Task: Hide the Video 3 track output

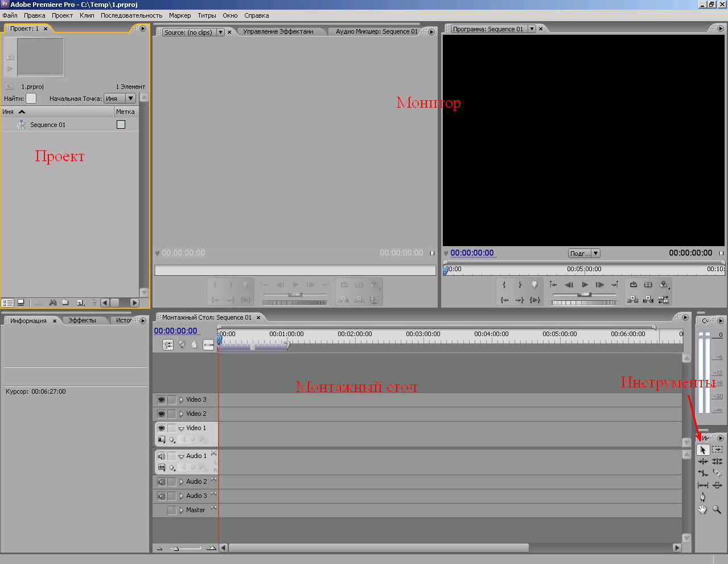Action: coord(161,400)
